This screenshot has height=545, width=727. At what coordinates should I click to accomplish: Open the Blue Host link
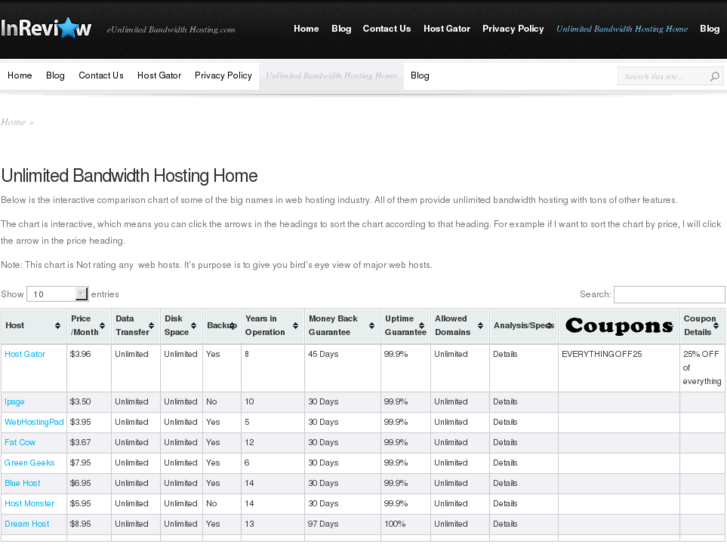coord(22,483)
